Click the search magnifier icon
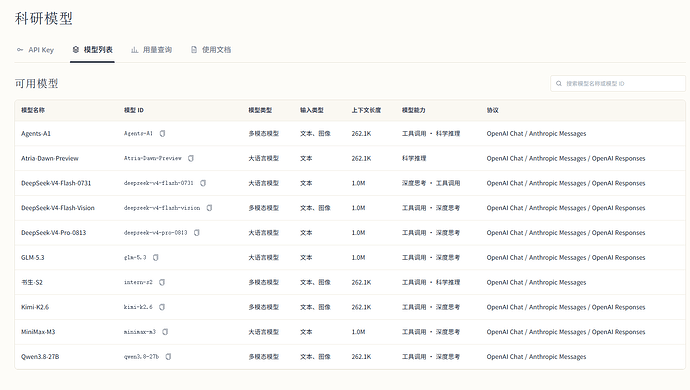This screenshot has width=690, height=390. click(559, 84)
